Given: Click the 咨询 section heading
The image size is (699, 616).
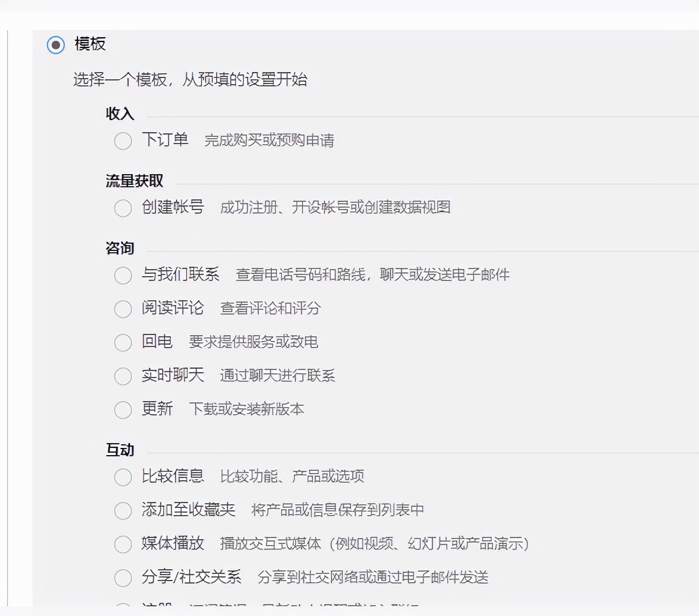Looking at the screenshot, I should (x=120, y=248).
